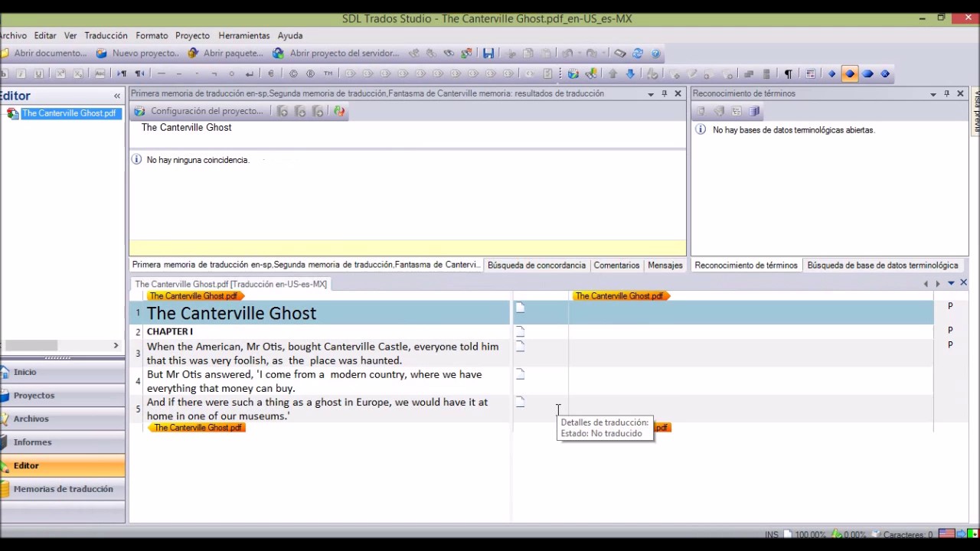
Task: Open the Proyecto menu
Action: click(192, 36)
